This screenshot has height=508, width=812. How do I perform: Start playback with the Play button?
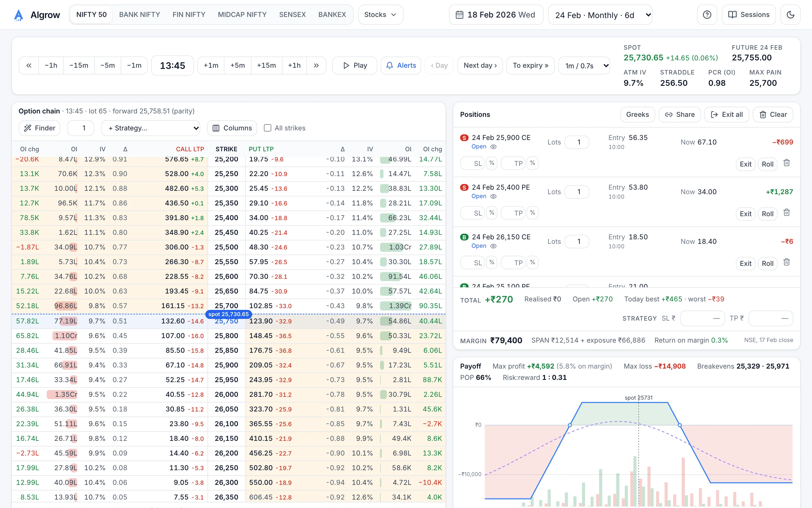[x=355, y=65]
